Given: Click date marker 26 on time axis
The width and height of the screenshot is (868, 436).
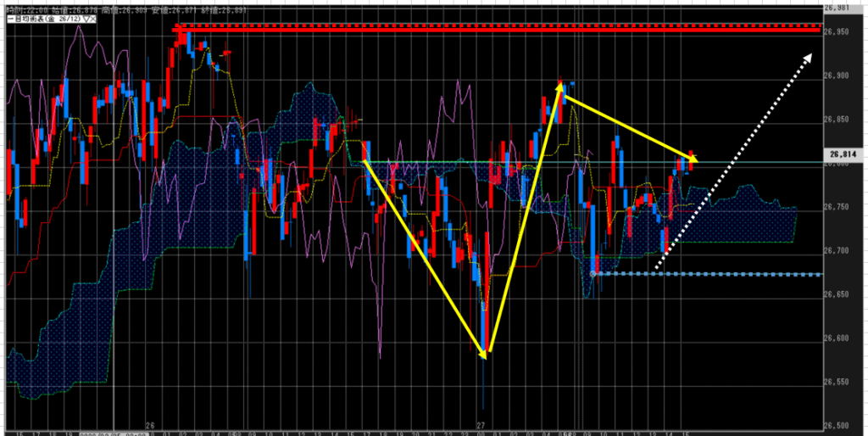Looking at the screenshot, I should coord(150,425).
